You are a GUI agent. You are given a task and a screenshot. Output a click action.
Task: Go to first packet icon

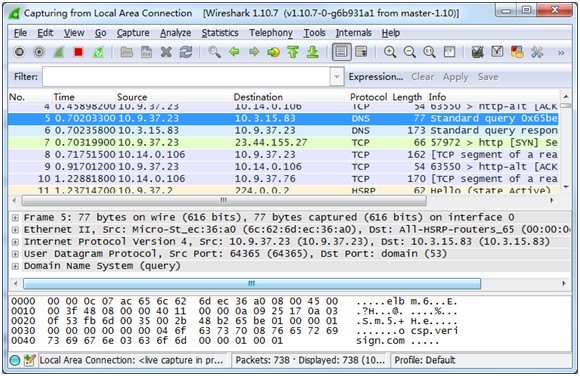point(293,52)
